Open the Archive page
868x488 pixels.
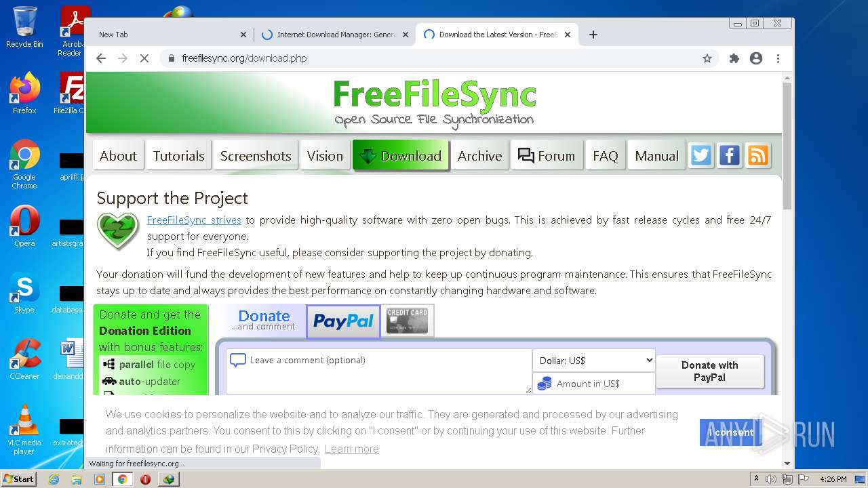pos(479,156)
